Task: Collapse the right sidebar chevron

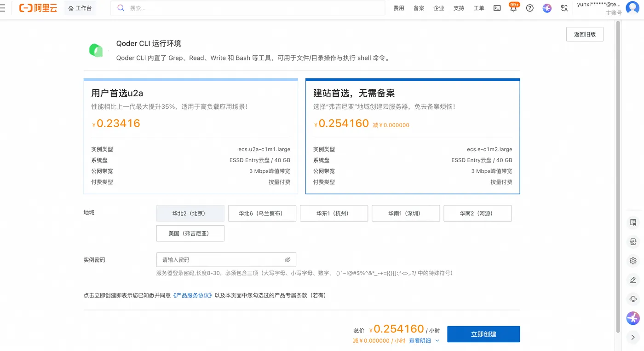Action: 633,337
